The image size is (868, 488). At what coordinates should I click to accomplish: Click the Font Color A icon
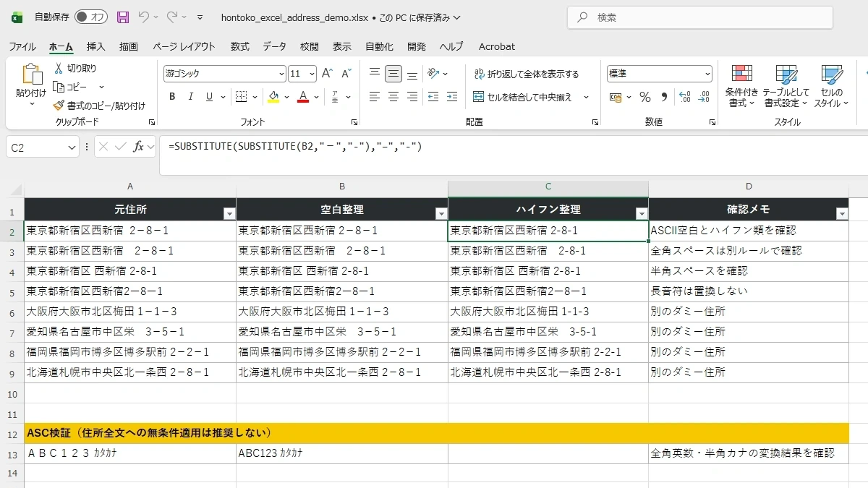click(x=303, y=97)
